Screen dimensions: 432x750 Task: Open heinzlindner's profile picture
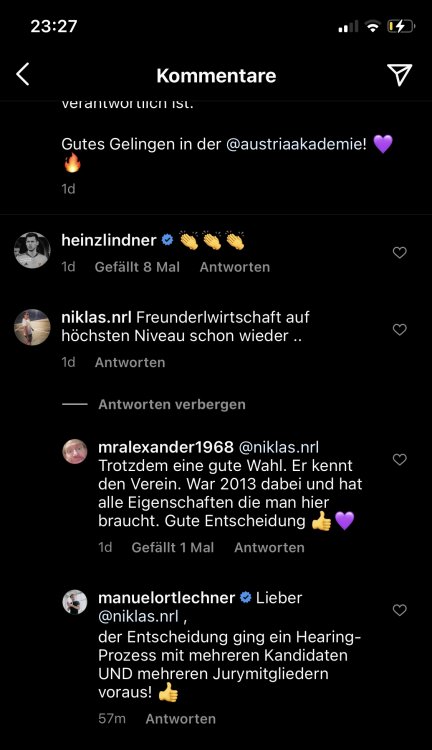tap(32, 250)
